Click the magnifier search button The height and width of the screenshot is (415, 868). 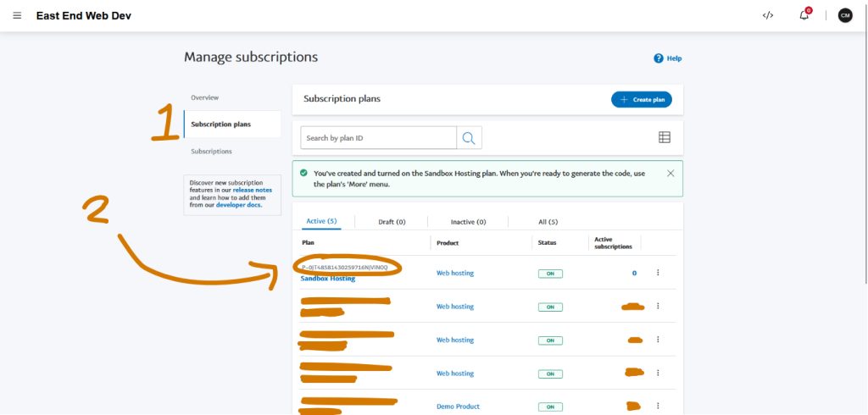pyautogui.click(x=469, y=138)
